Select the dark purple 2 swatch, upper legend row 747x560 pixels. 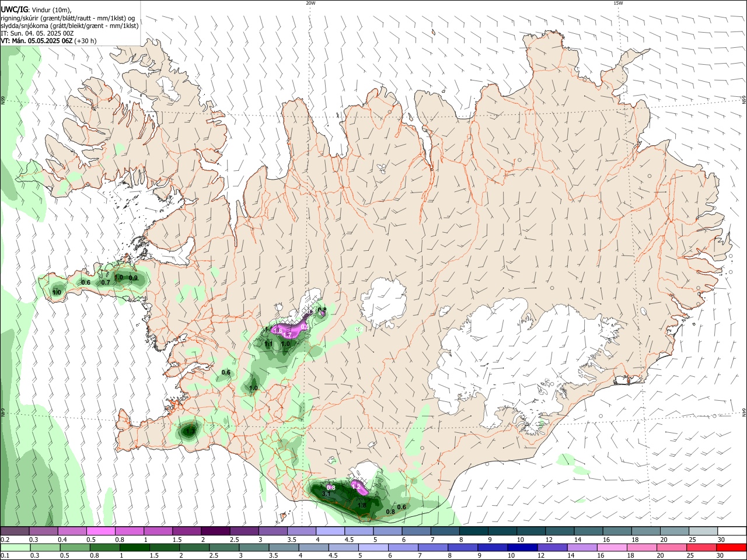click(215, 531)
